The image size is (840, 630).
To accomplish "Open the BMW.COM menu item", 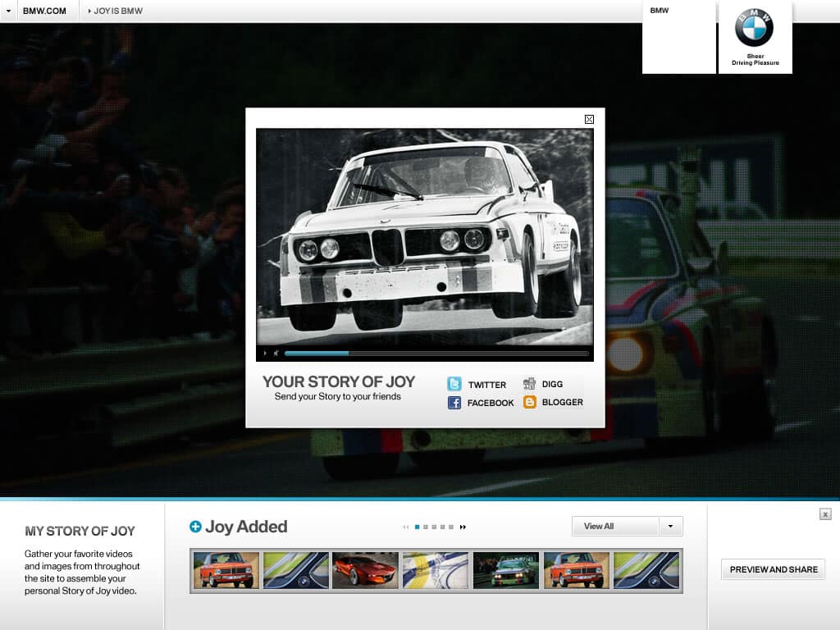I will (x=45, y=11).
